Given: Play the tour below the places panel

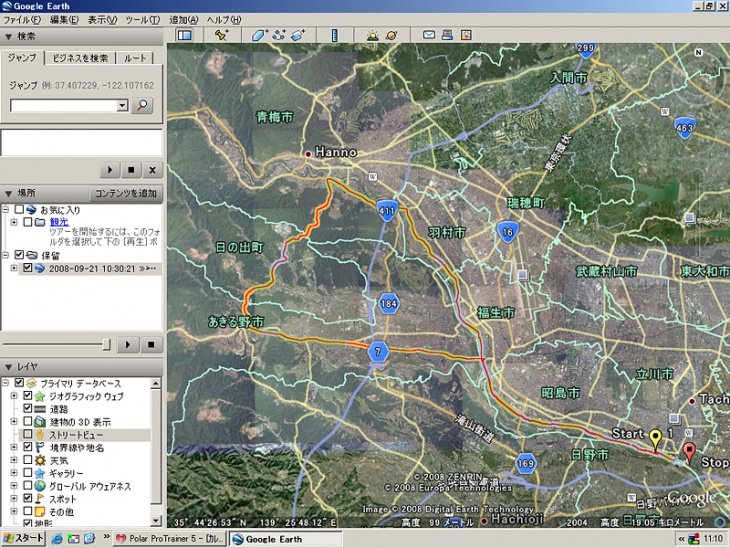Looking at the screenshot, I should pyautogui.click(x=128, y=345).
